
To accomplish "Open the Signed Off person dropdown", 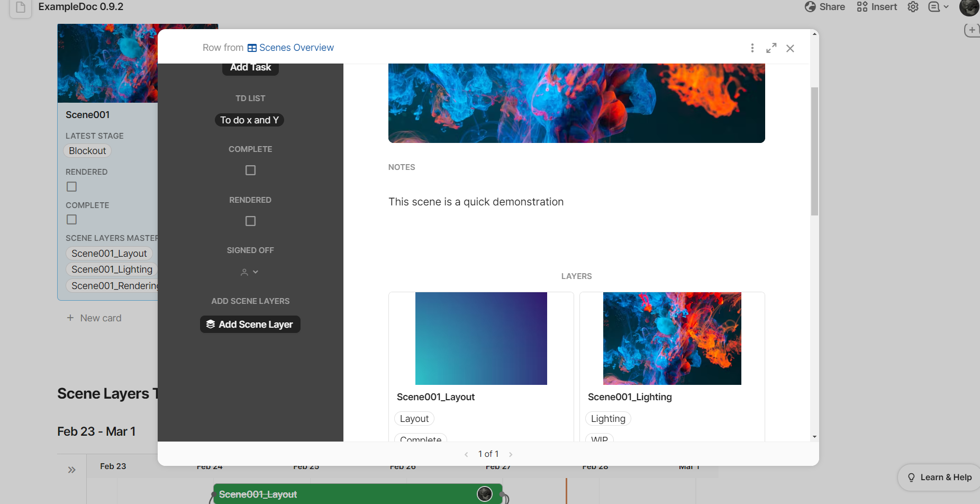I will 250,272.
